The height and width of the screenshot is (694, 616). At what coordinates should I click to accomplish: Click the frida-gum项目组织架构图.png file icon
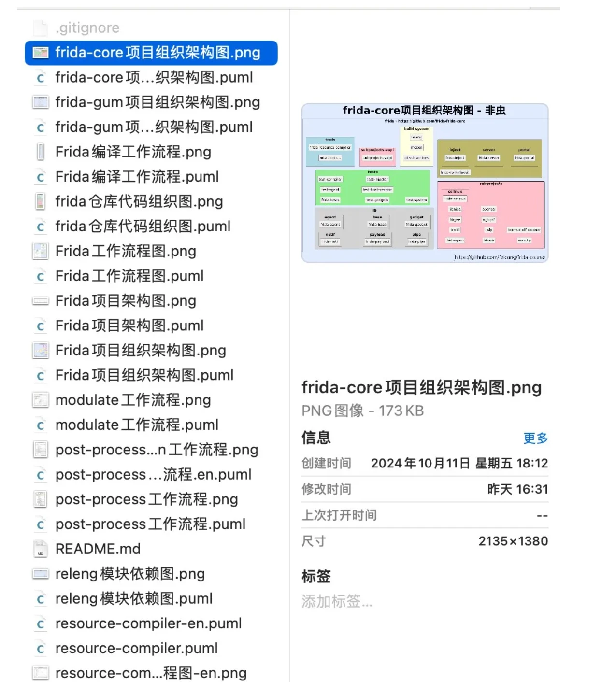point(41,102)
